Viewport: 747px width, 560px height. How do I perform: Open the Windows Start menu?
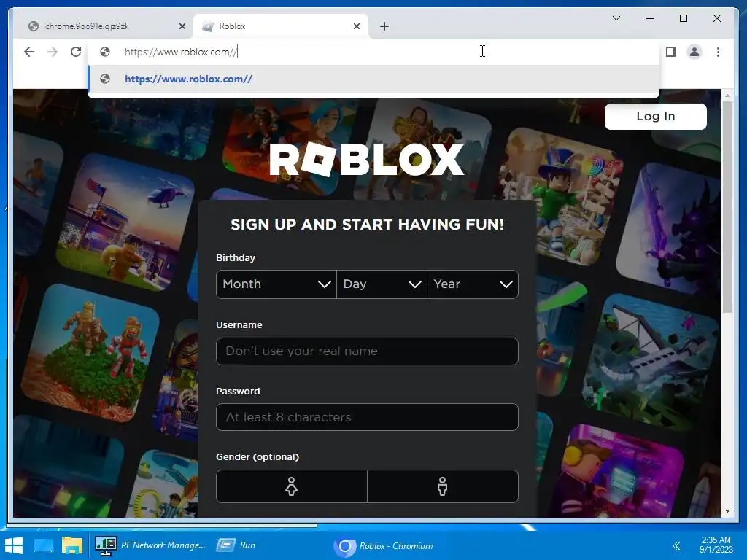(x=14, y=545)
